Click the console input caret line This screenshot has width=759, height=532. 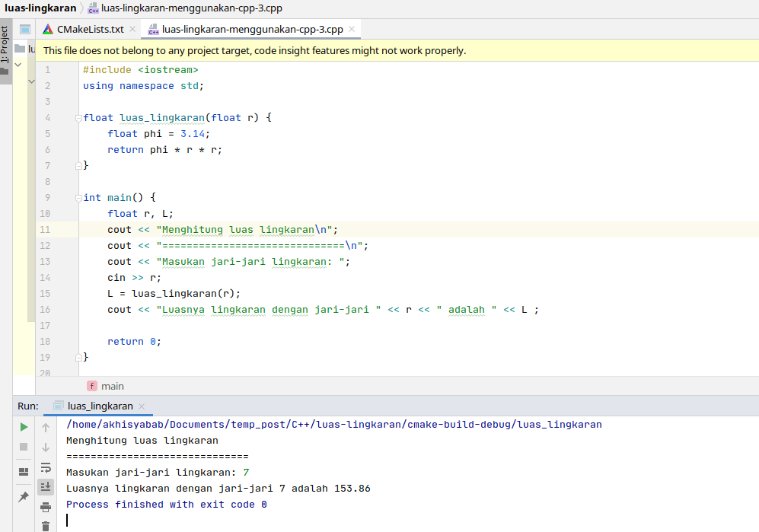[67, 521]
